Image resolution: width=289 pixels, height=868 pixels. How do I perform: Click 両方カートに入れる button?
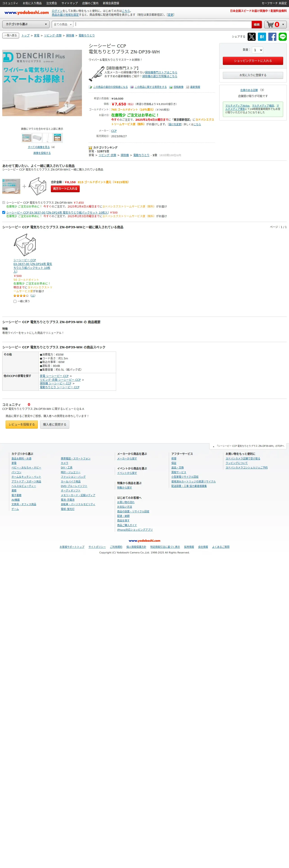65,189
